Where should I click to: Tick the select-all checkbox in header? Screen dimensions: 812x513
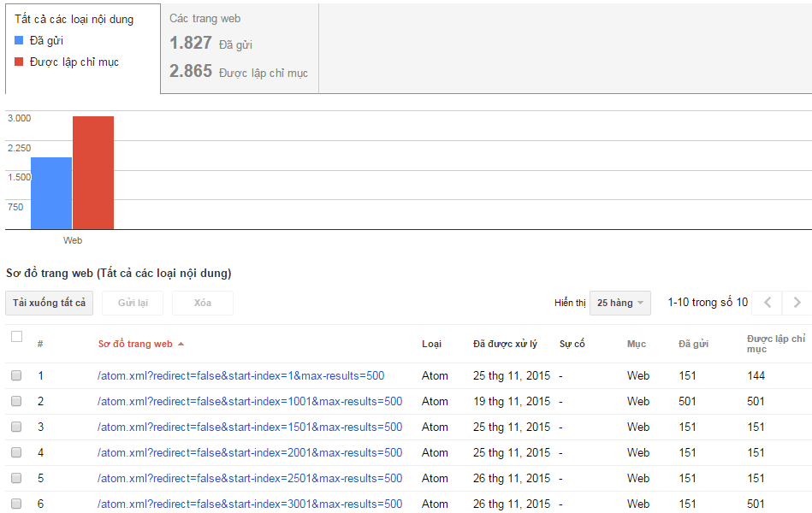point(16,337)
